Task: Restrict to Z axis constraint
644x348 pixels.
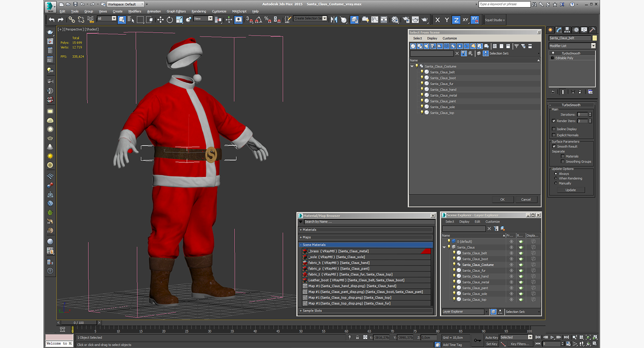Action: pyautogui.click(x=456, y=20)
